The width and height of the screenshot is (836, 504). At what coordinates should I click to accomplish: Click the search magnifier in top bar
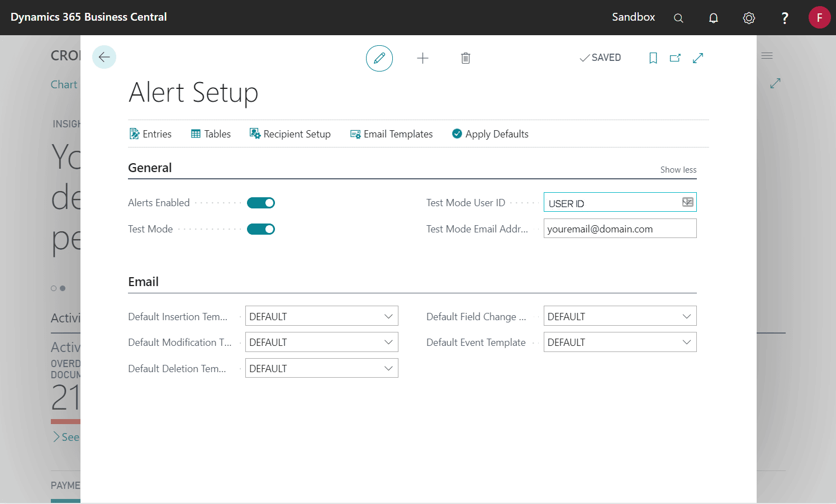point(678,18)
